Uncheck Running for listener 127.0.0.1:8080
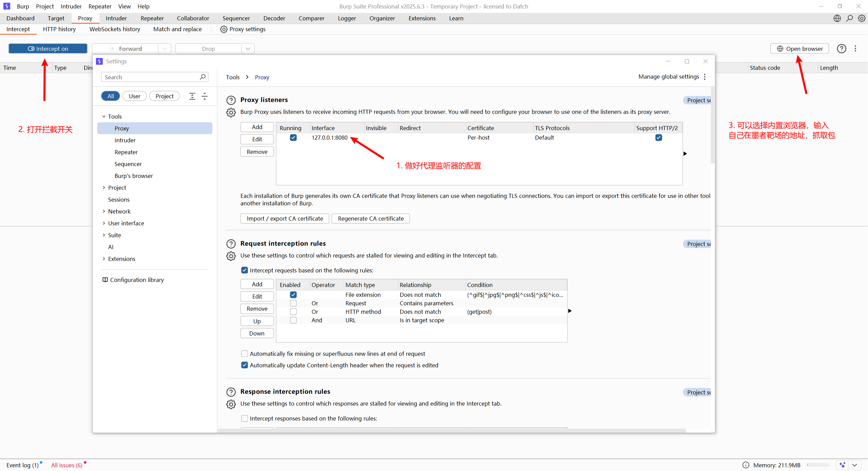 (x=293, y=138)
